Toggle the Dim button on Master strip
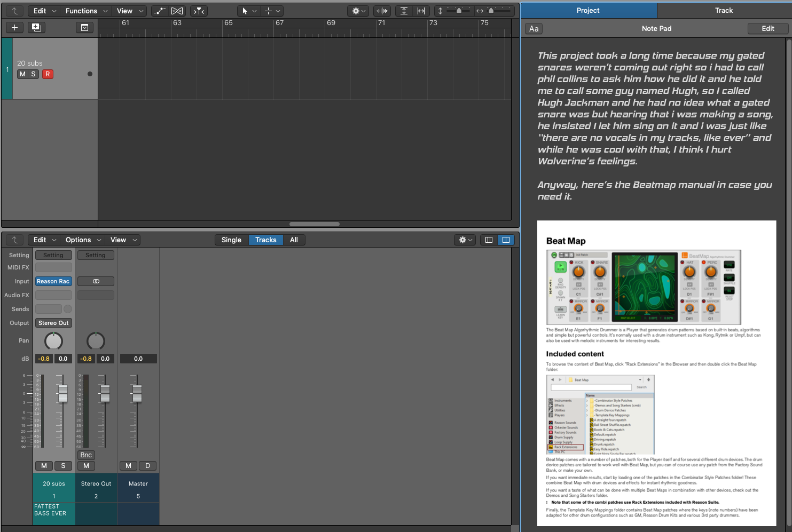Screen dimensions: 792x532 (147, 466)
